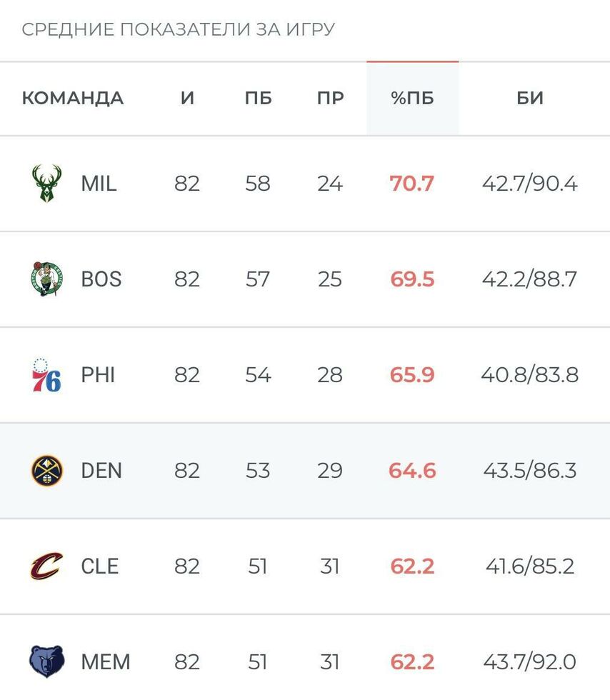Sort by the БИ column header
Screen dimensions: 610x700
530,98
